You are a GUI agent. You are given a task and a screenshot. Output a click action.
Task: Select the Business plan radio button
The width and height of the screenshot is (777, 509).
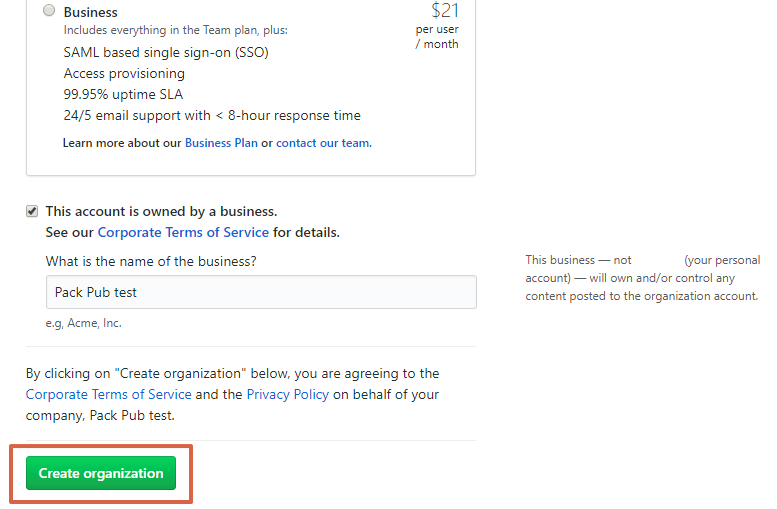49,10
